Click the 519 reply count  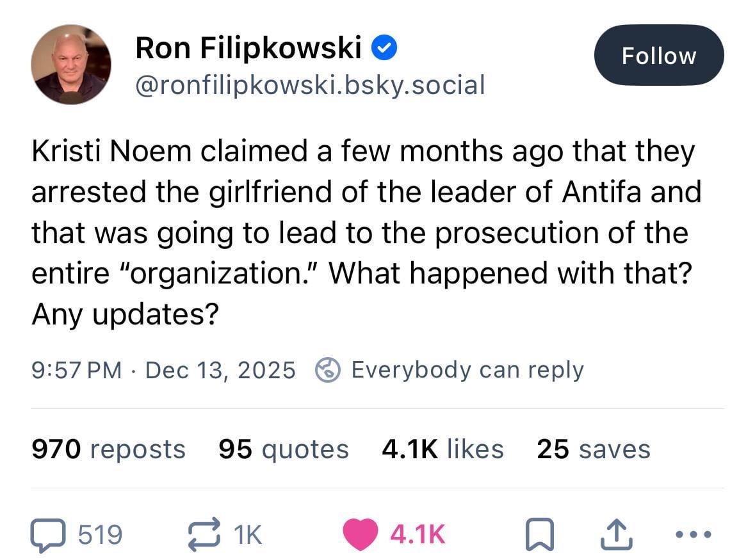pyautogui.click(x=99, y=534)
